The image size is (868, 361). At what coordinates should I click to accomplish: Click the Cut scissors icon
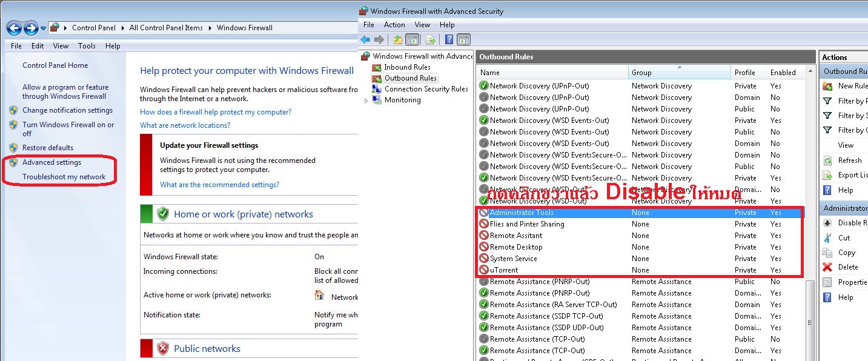coord(827,237)
